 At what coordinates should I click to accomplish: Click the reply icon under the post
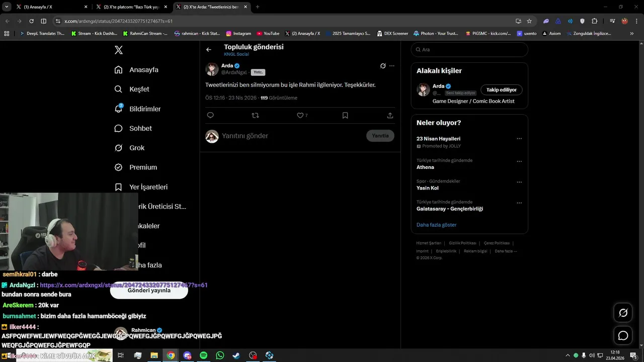210,115
